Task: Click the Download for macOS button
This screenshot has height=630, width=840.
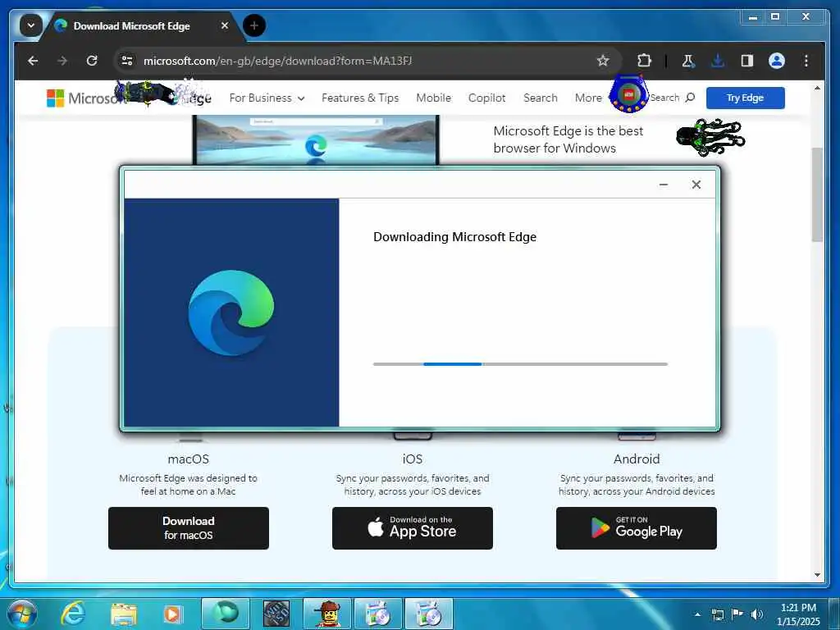Action: pos(189,528)
